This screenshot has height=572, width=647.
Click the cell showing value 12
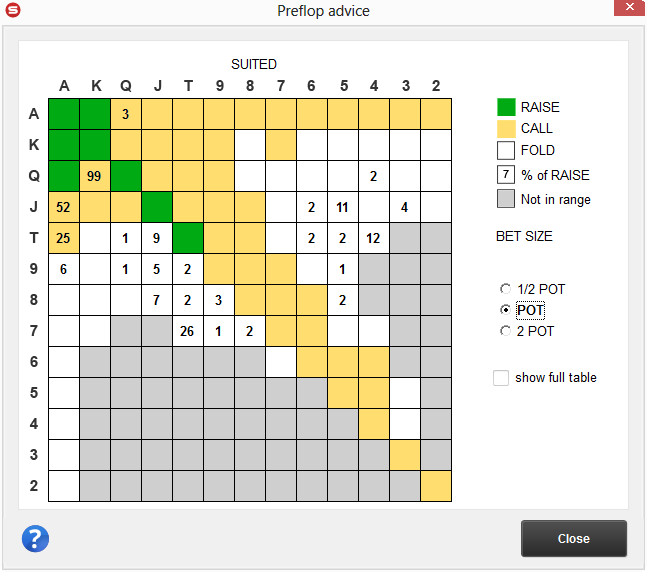(x=373, y=238)
